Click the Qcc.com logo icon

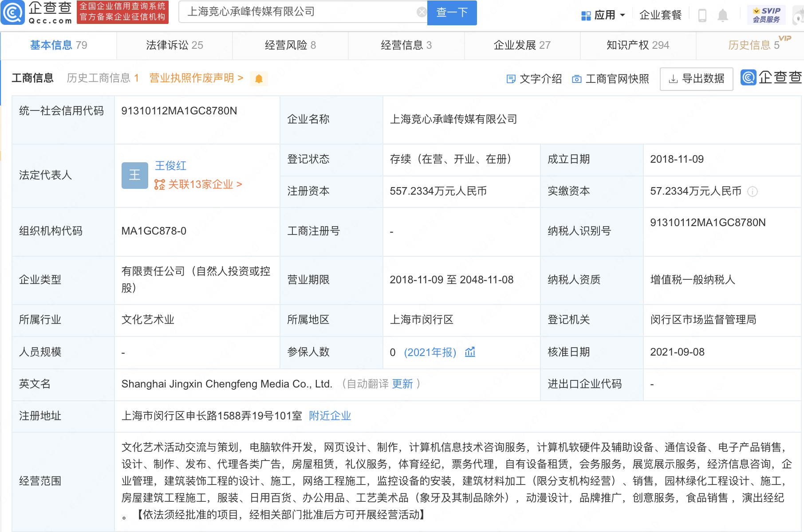12,12
